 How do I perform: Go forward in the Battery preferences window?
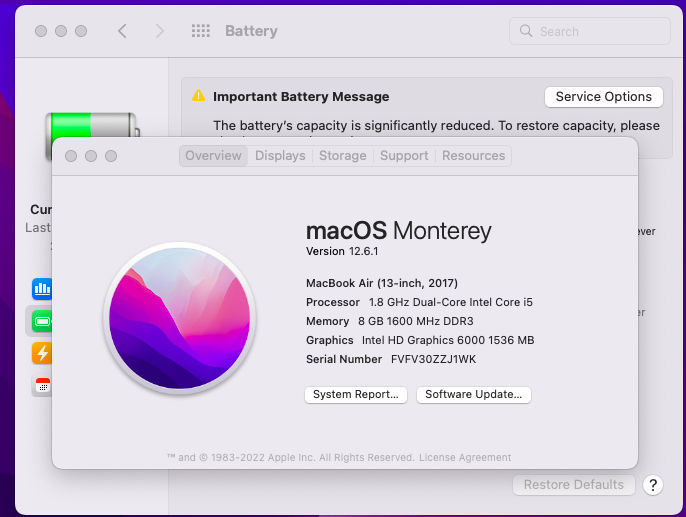coord(160,31)
